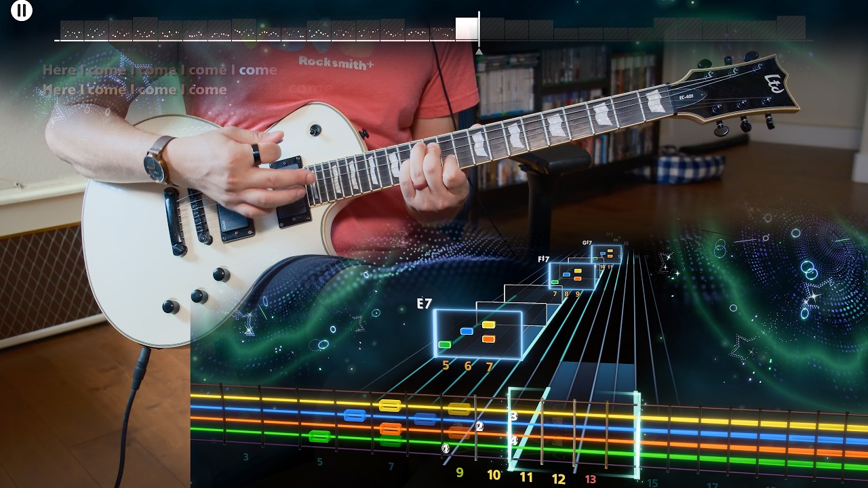
Task: Click the red fret number 13 below the fretboard
Action: point(591,479)
